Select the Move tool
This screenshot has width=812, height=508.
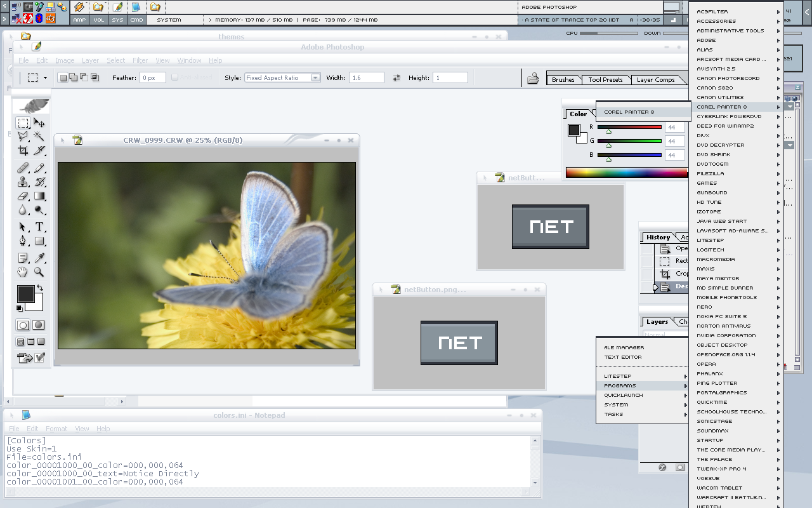[39, 123]
